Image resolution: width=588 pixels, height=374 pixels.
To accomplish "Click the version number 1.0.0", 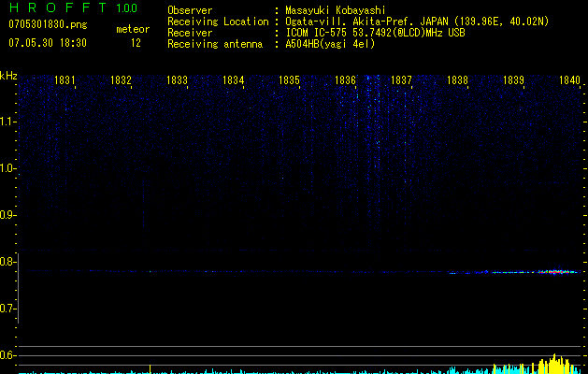I will pyautogui.click(x=127, y=7).
